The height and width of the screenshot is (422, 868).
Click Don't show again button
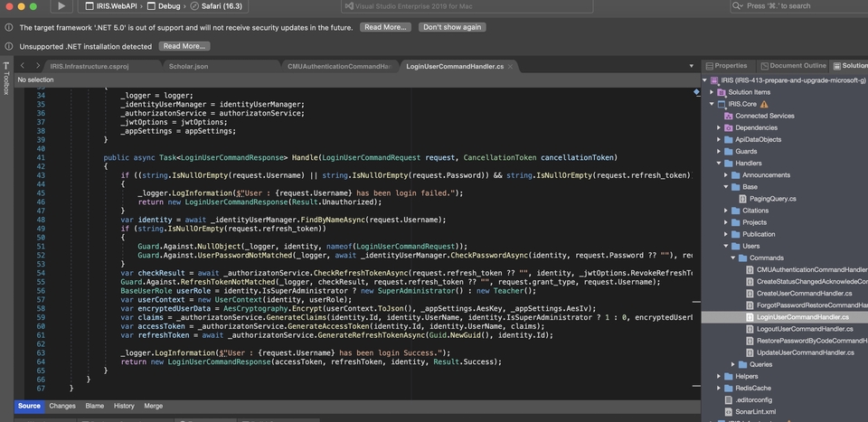pos(452,27)
